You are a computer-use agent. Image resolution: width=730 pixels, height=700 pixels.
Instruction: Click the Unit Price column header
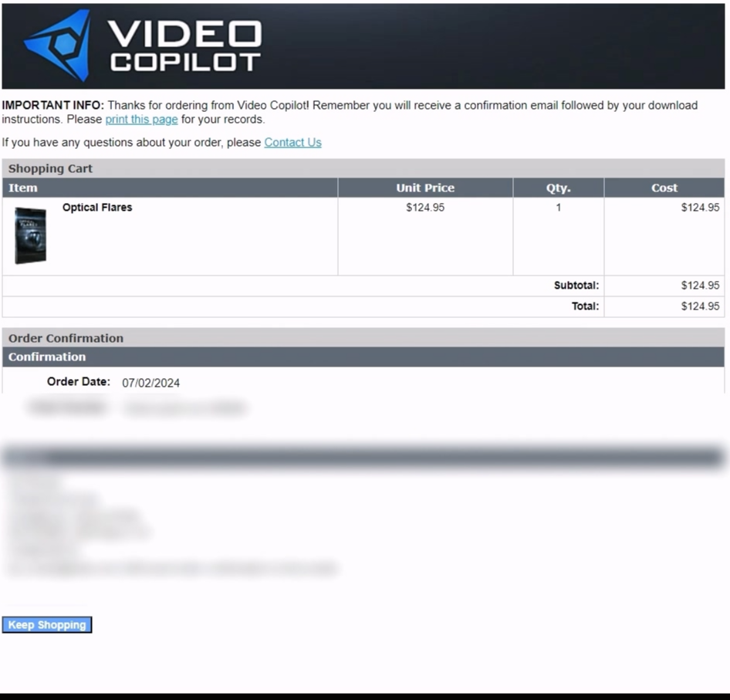click(x=425, y=188)
